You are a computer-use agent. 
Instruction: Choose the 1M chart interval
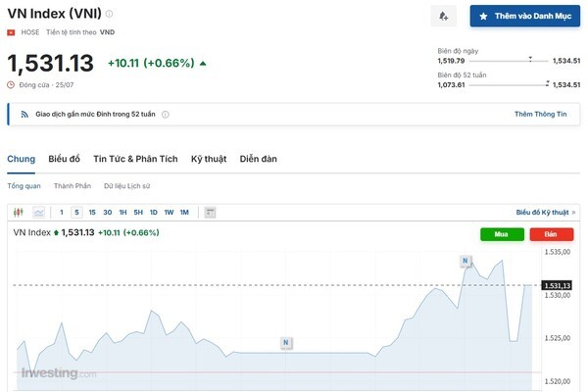184,213
